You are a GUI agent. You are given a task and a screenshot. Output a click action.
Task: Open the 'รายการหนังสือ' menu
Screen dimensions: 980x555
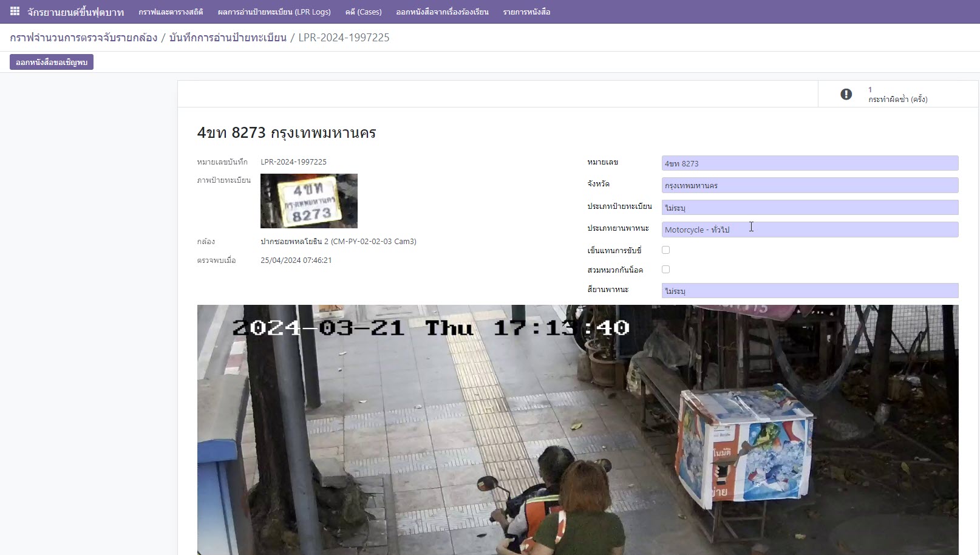[x=526, y=12]
